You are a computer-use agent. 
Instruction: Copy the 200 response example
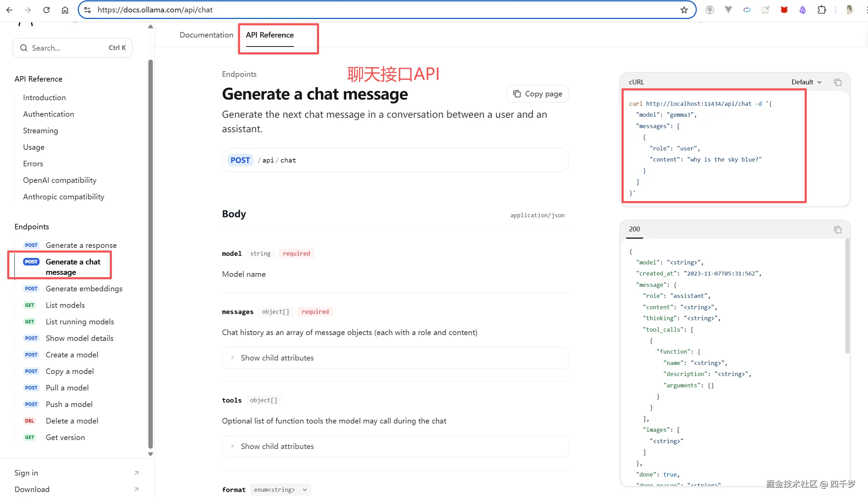tap(837, 230)
